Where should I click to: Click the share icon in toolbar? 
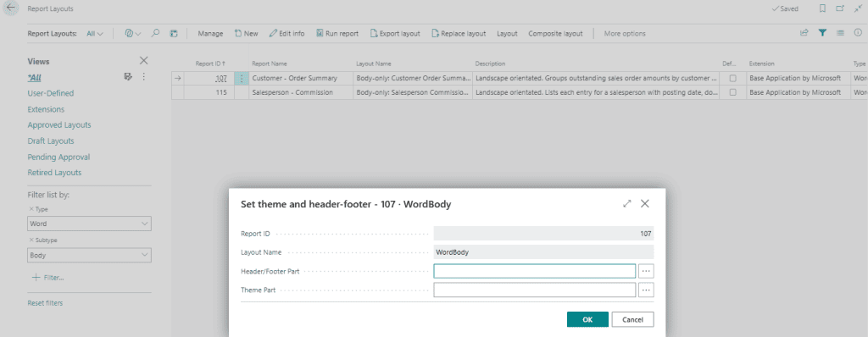804,33
